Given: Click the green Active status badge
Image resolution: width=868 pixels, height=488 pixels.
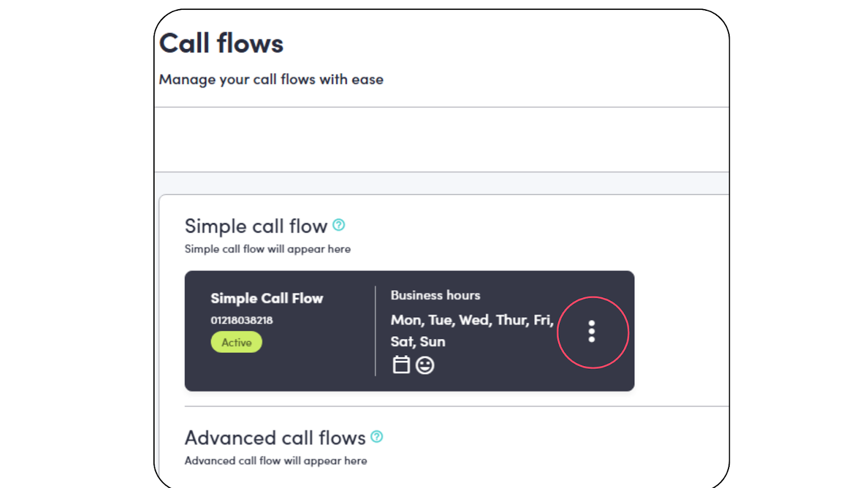Looking at the screenshot, I should [x=237, y=343].
